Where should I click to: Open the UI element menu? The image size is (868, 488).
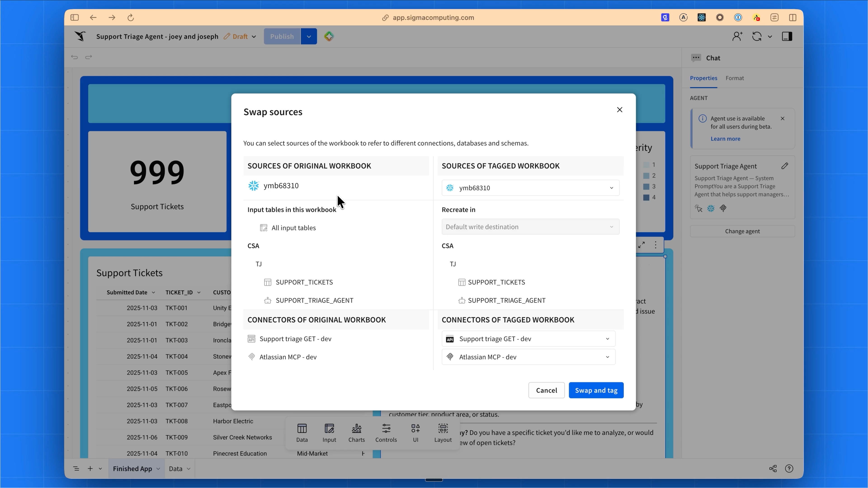415,433
